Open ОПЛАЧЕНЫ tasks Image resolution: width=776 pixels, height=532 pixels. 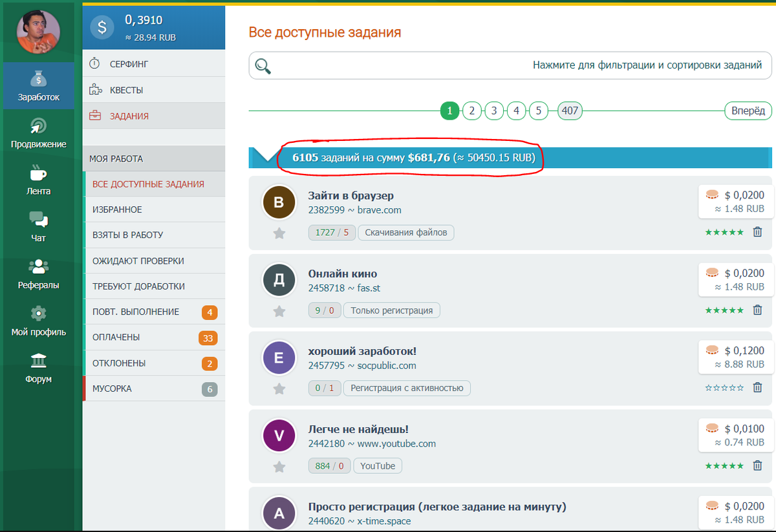pos(154,337)
